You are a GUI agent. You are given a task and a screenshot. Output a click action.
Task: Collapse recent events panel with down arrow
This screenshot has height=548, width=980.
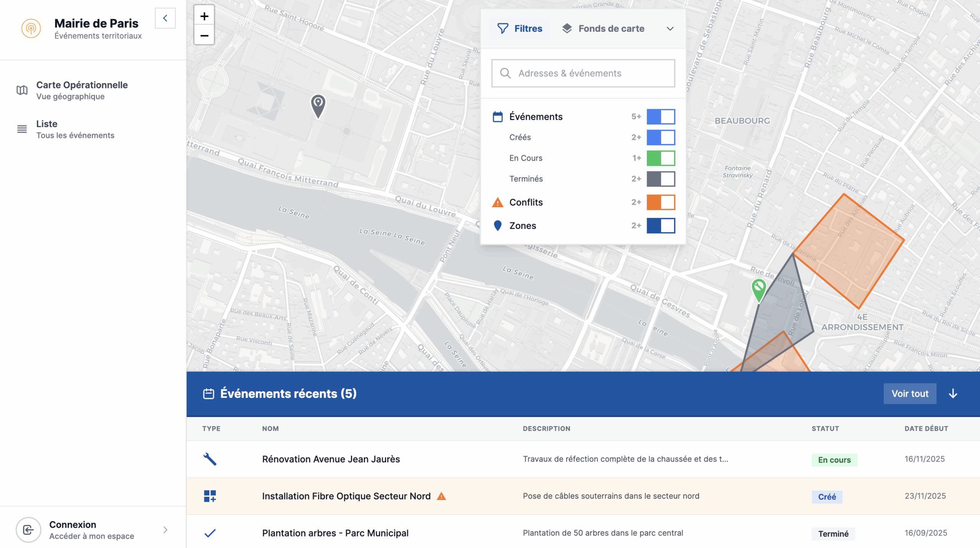953,394
